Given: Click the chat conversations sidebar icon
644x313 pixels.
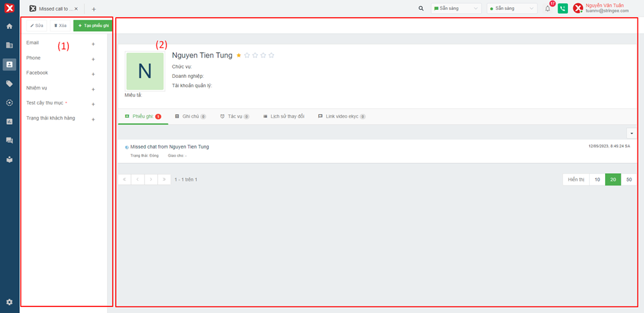Looking at the screenshot, I should (9, 141).
